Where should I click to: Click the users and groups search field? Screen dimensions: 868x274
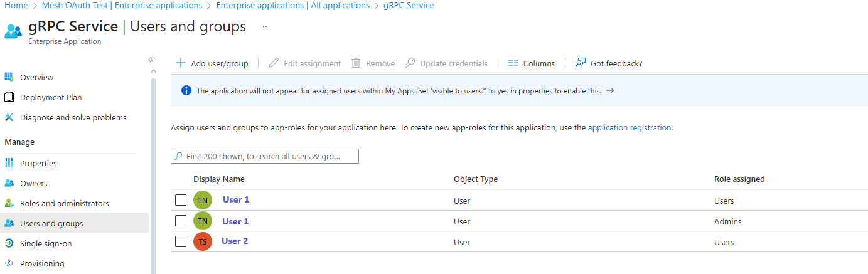point(265,156)
